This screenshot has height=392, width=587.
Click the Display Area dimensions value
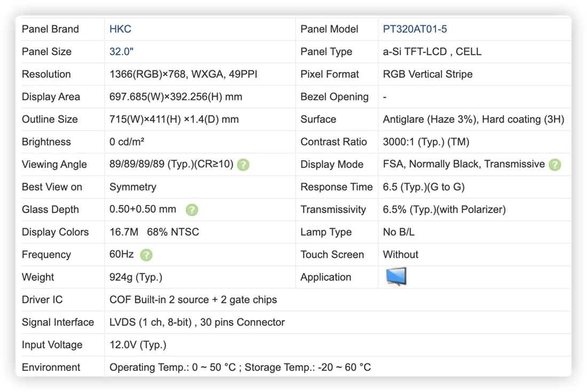click(x=176, y=97)
